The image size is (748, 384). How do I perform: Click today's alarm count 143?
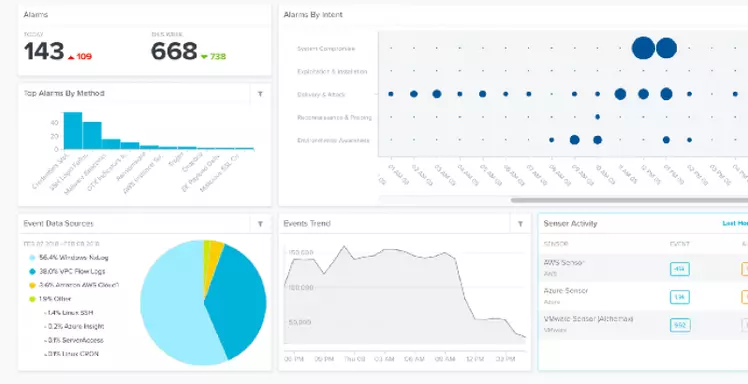(x=44, y=51)
